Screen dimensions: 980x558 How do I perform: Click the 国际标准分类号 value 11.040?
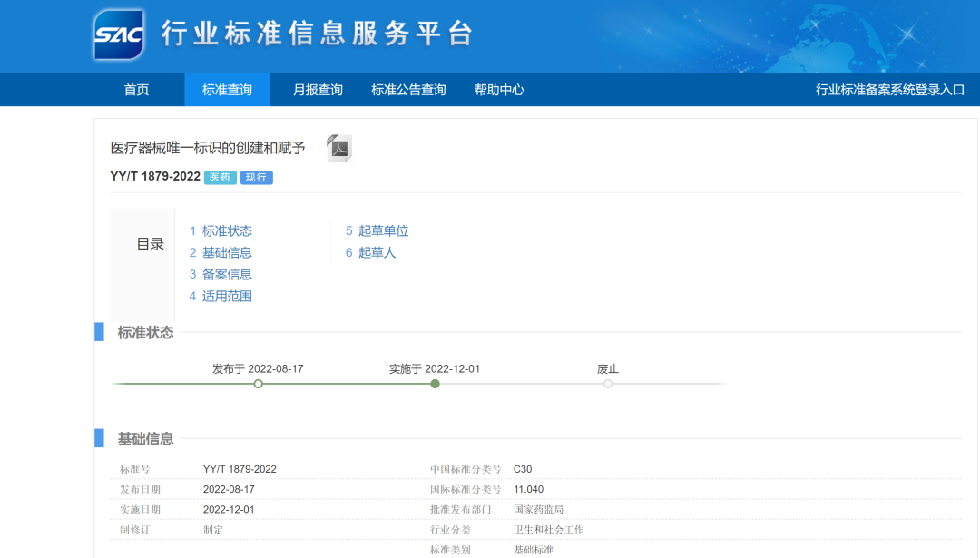529,489
